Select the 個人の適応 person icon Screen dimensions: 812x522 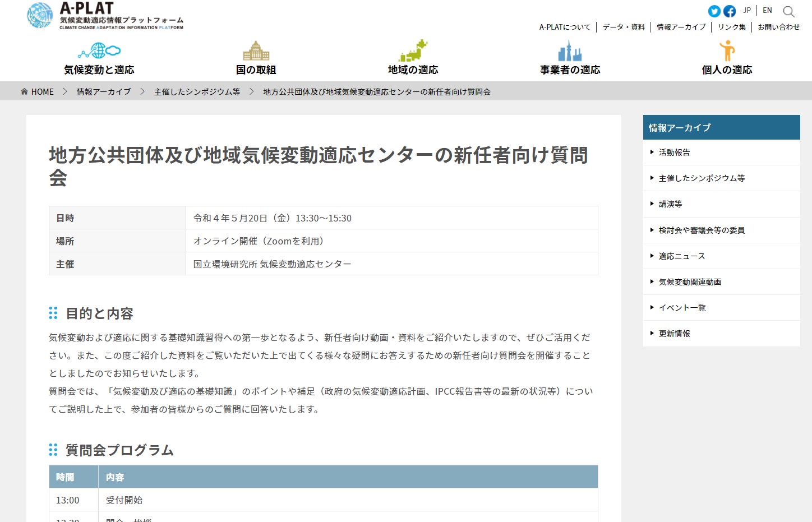[x=727, y=51]
